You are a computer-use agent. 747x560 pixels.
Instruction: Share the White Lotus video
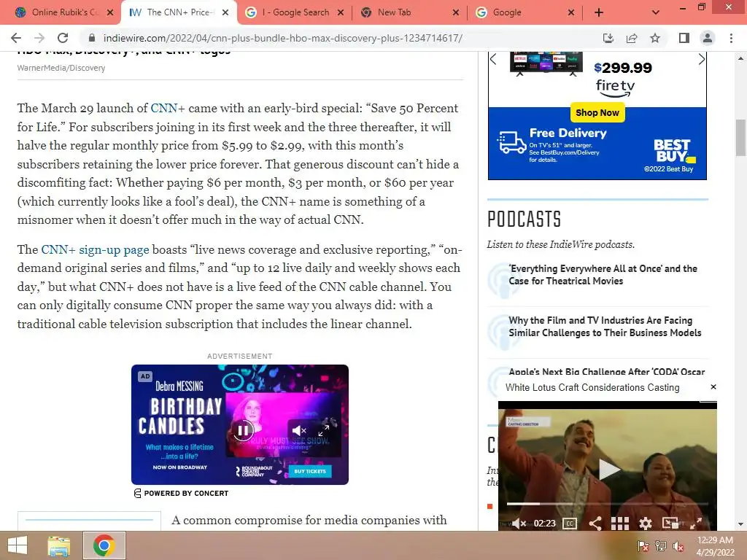595,524
